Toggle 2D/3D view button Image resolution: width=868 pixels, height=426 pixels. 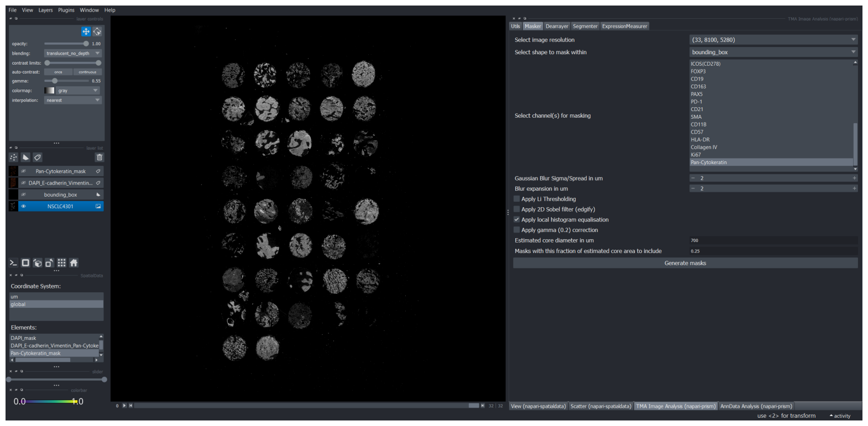25,263
